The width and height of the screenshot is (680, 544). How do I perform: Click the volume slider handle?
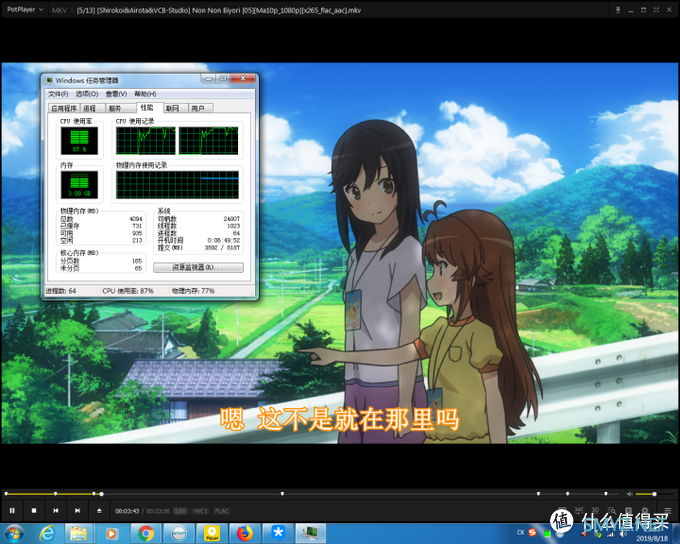(654, 494)
